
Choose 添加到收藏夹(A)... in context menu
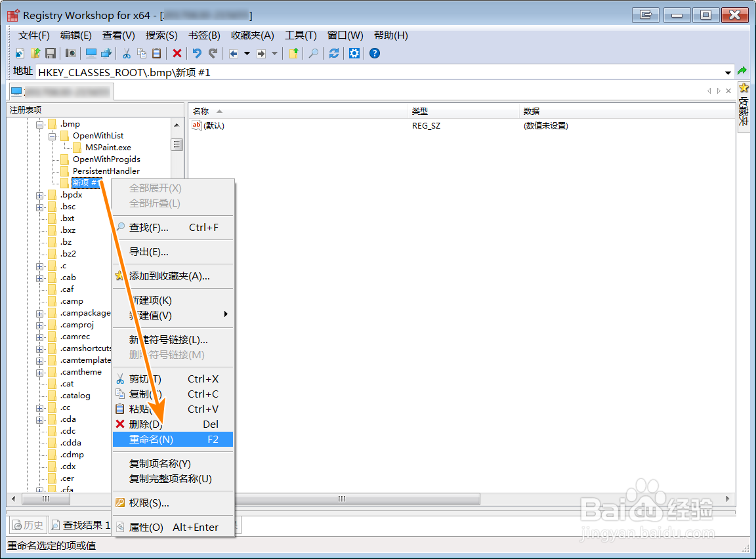(x=173, y=276)
